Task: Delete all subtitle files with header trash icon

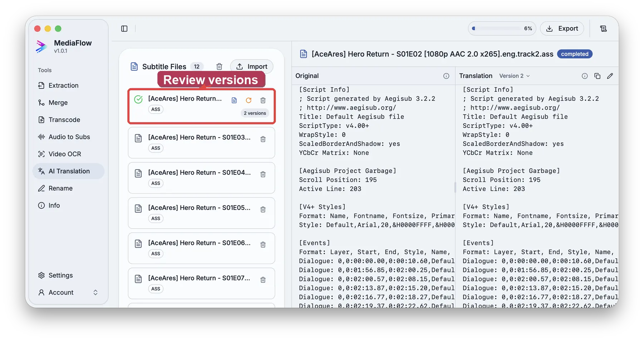Action: [x=219, y=67]
